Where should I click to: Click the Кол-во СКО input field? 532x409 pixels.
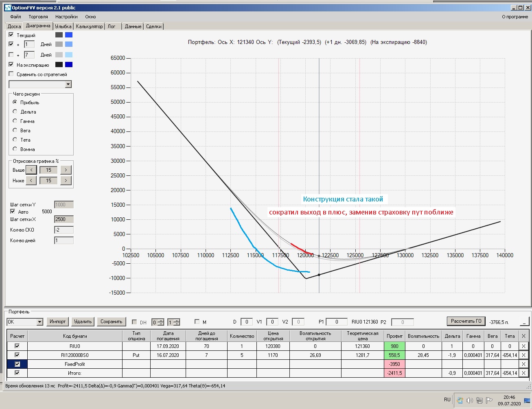coord(64,230)
